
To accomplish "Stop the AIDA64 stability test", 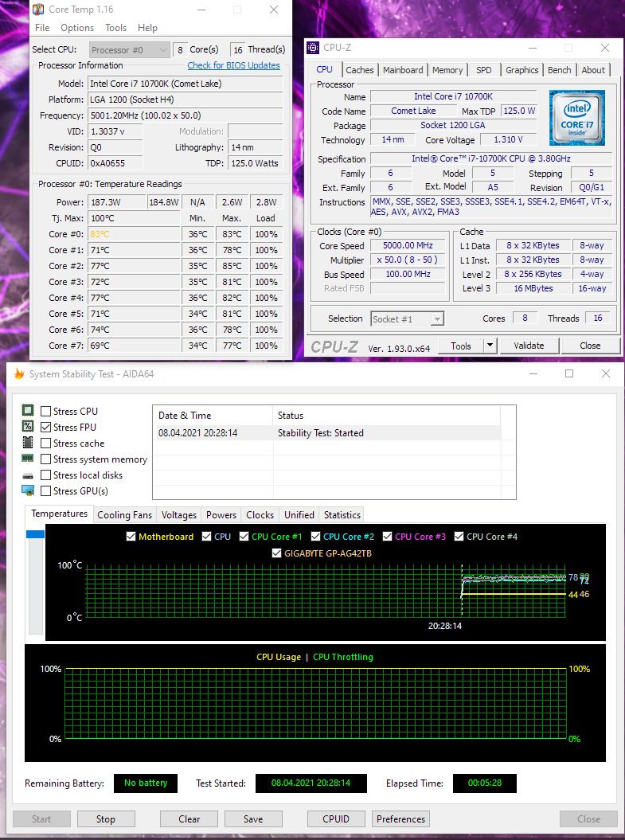I will [106, 819].
